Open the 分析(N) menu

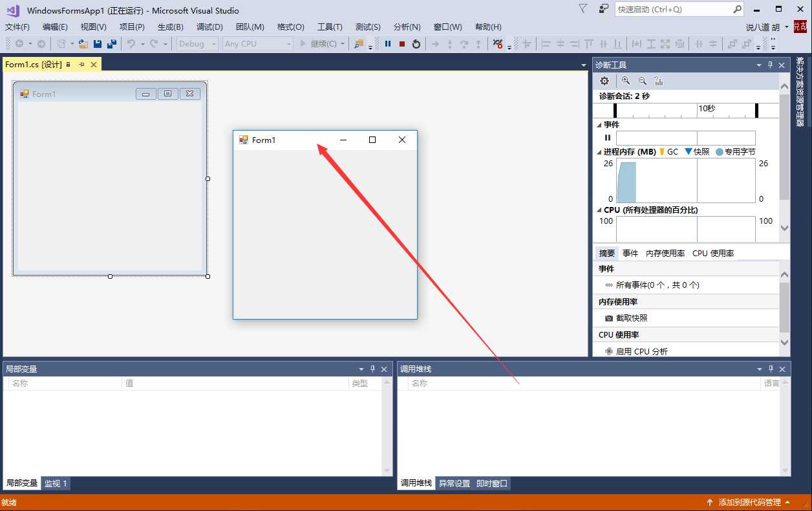[x=407, y=27]
